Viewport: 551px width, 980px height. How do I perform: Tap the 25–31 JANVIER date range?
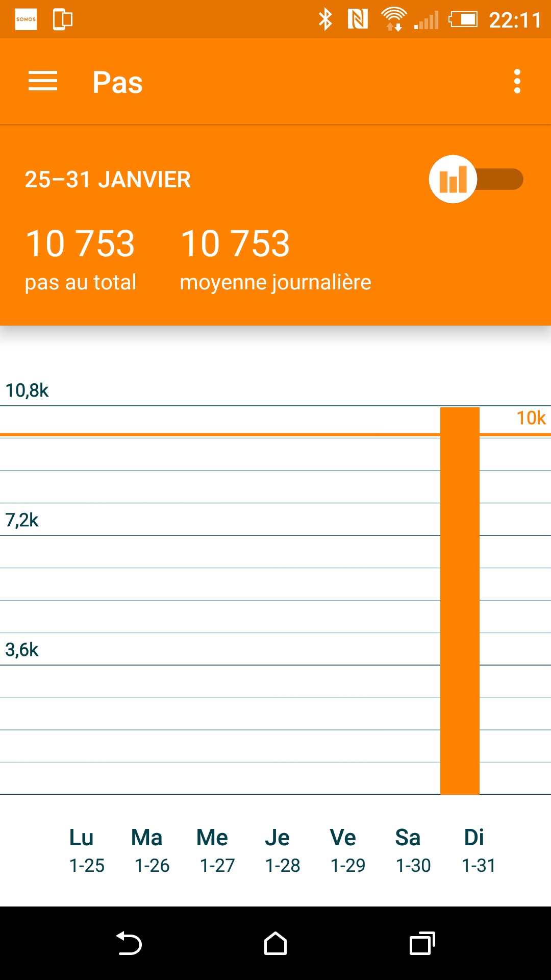(108, 180)
